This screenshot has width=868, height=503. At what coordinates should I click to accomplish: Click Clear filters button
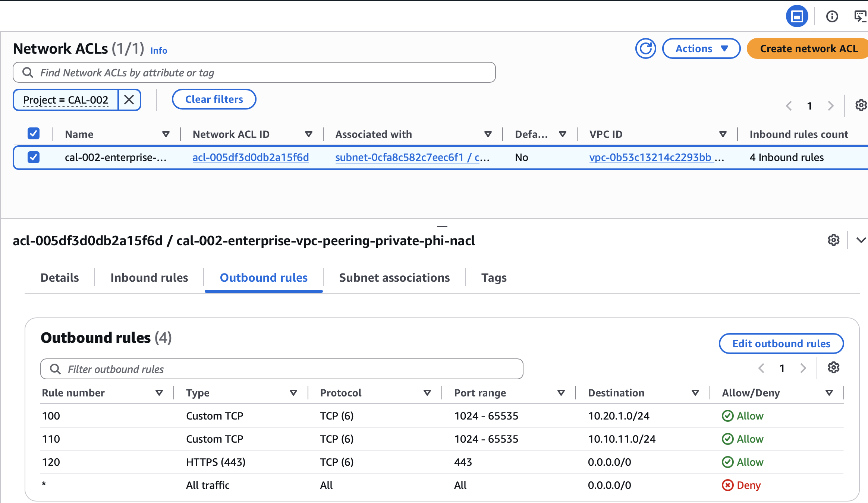[x=214, y=99]
